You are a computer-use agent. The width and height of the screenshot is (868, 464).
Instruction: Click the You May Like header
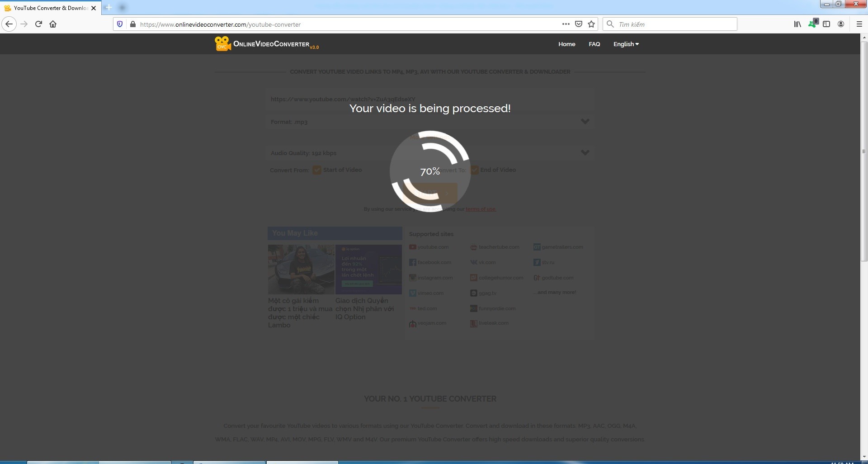tap(335, 233)
